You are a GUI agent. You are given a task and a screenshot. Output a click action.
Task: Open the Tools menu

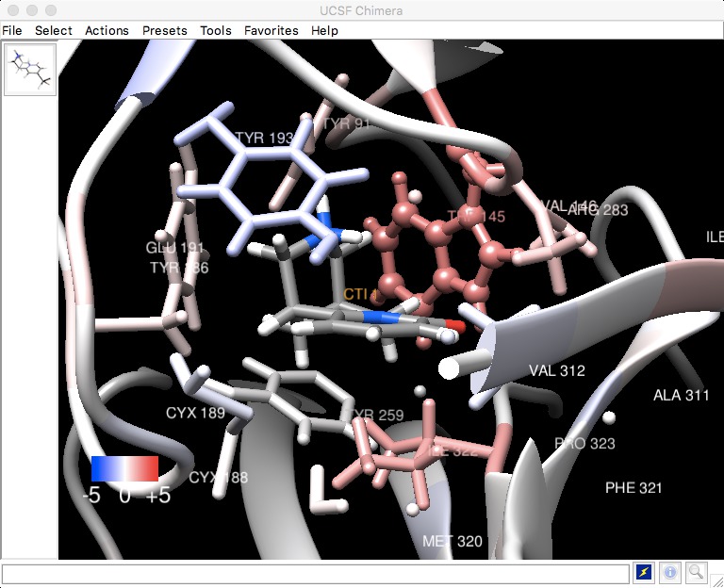216,30
